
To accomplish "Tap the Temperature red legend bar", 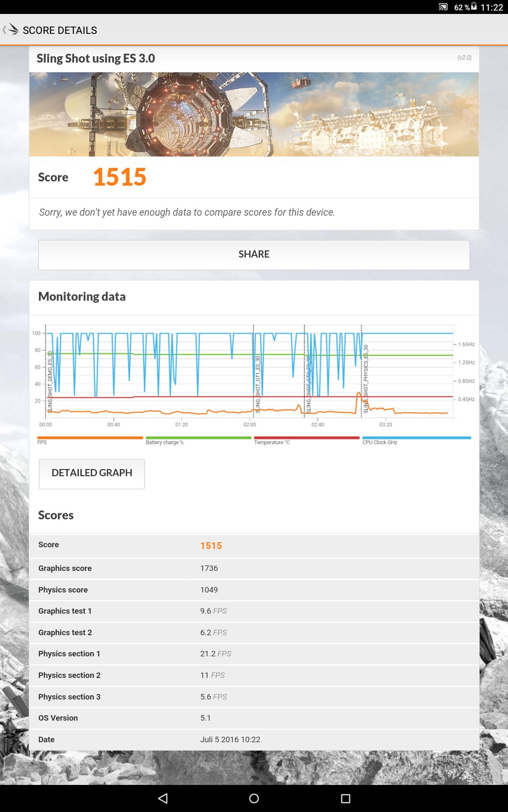I will coord(307,438).
